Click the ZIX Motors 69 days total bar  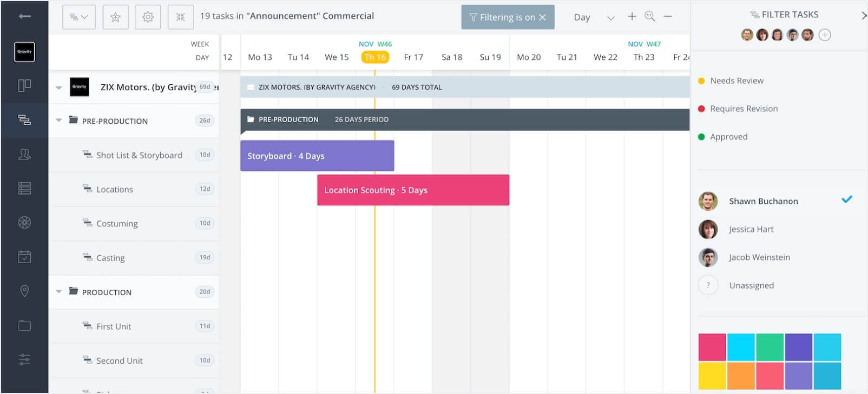point(465,87)
